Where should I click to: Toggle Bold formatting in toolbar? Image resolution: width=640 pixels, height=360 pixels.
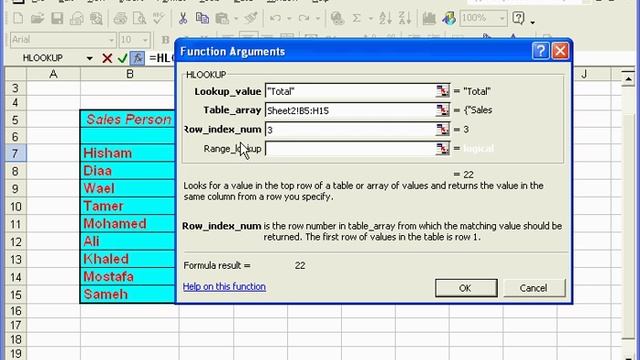pyautogui.click(x=165, y=40)
